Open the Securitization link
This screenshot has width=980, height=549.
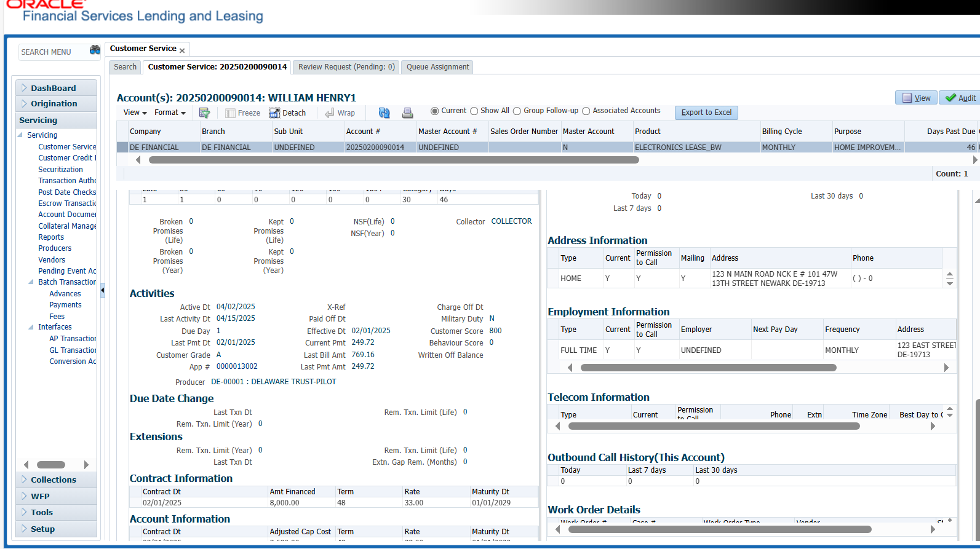point(60,170)
